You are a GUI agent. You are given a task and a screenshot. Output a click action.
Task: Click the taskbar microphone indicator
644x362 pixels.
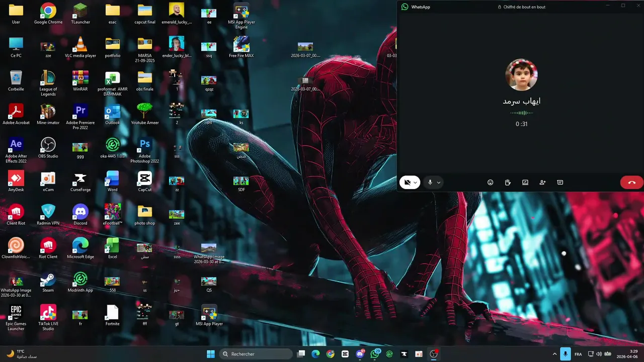click(566, 354)
